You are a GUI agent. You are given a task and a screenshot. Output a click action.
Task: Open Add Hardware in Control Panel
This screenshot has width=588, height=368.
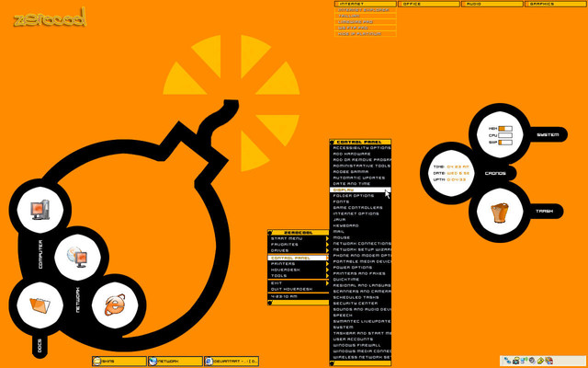click(360, 154)
